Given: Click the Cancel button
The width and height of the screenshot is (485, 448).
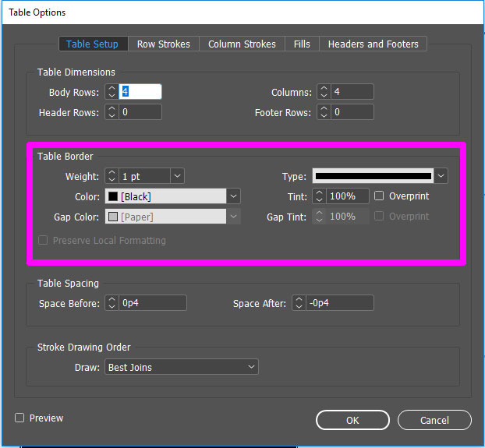Looking at the screenshot, I should coord(434,420).
